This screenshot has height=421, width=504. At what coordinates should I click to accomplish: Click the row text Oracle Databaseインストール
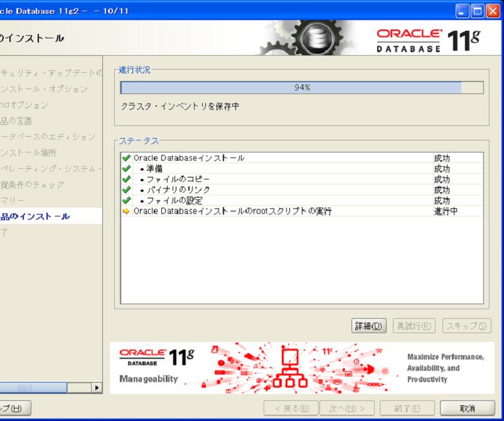click(x=189, y=157)
